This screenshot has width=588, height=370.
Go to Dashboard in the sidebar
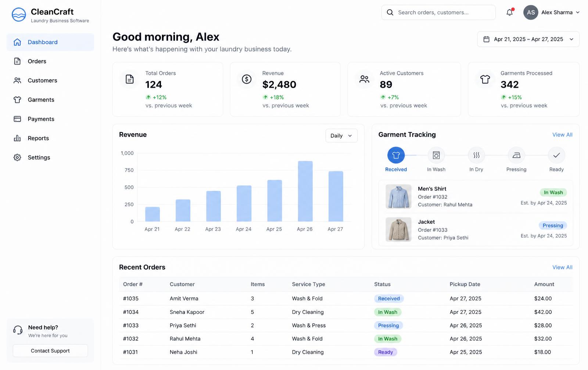[50, 42]
